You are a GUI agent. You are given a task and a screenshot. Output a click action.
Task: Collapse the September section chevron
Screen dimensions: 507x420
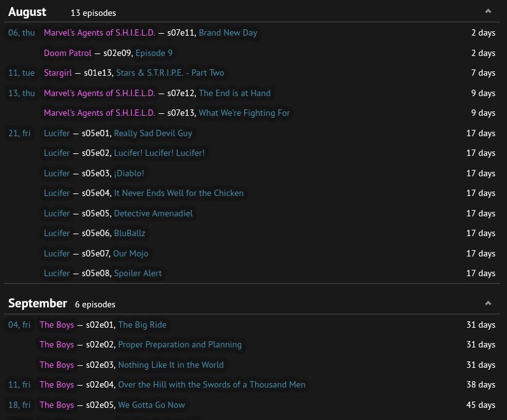(488, 303)
